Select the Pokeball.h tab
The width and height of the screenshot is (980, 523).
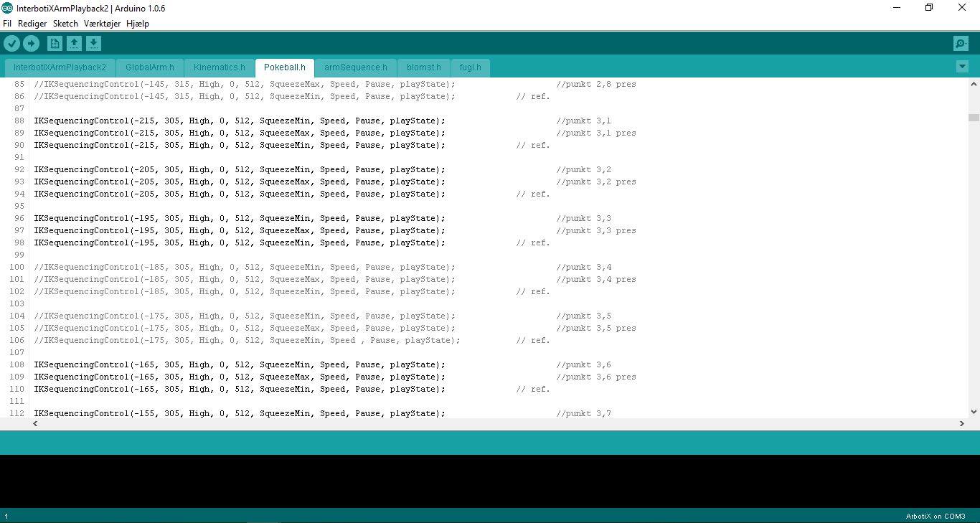pos(284,67)
